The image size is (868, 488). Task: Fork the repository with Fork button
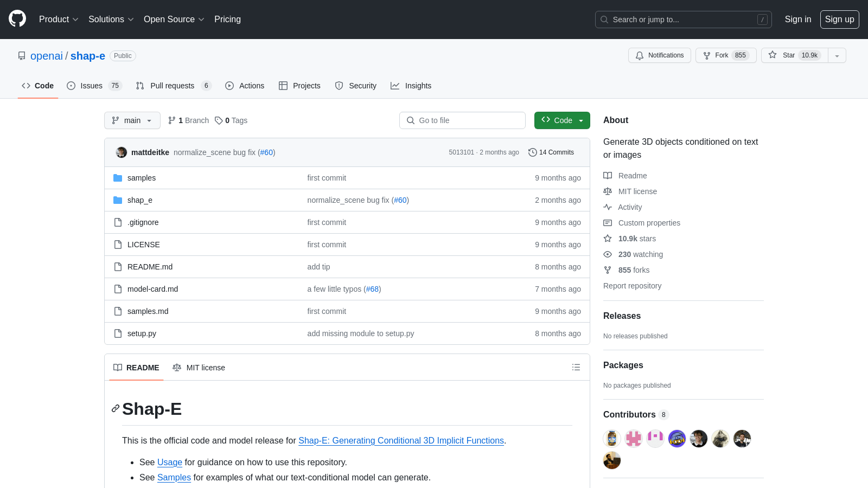726,55
